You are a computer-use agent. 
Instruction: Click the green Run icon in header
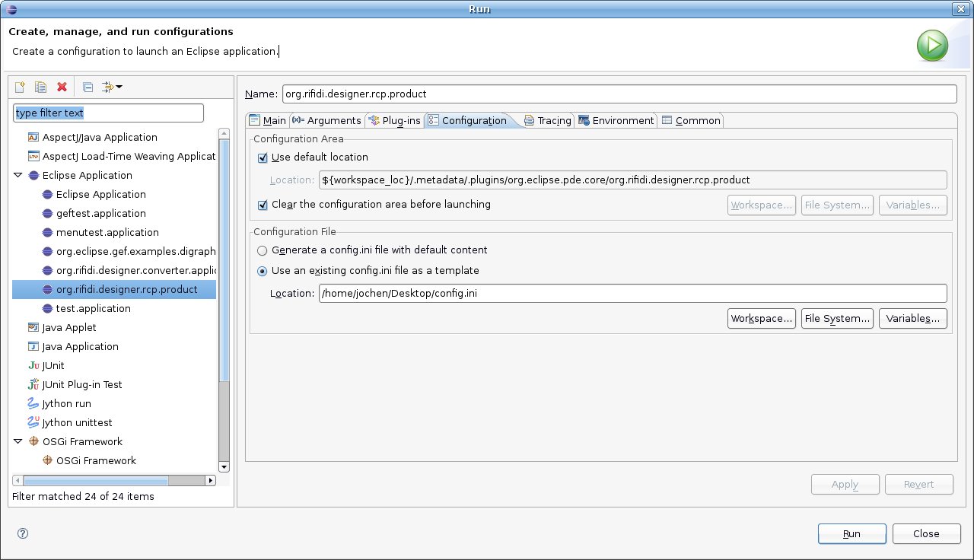931,46
